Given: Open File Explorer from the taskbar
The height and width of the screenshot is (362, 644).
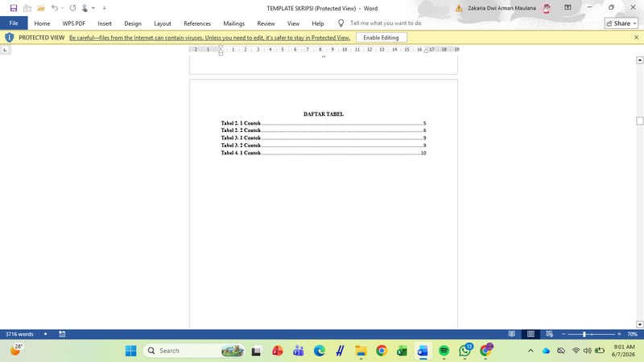Looking at the screenshot, I should [x=361, y=351].
